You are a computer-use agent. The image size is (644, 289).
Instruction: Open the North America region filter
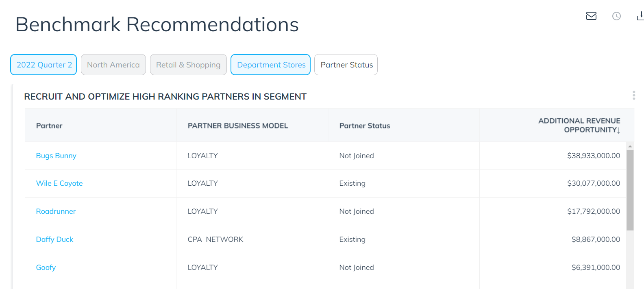tap(113, 65)
